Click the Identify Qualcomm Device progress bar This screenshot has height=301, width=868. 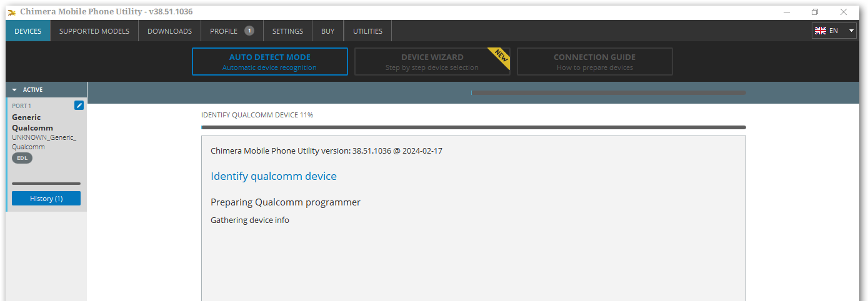click(x=473, y=127)
